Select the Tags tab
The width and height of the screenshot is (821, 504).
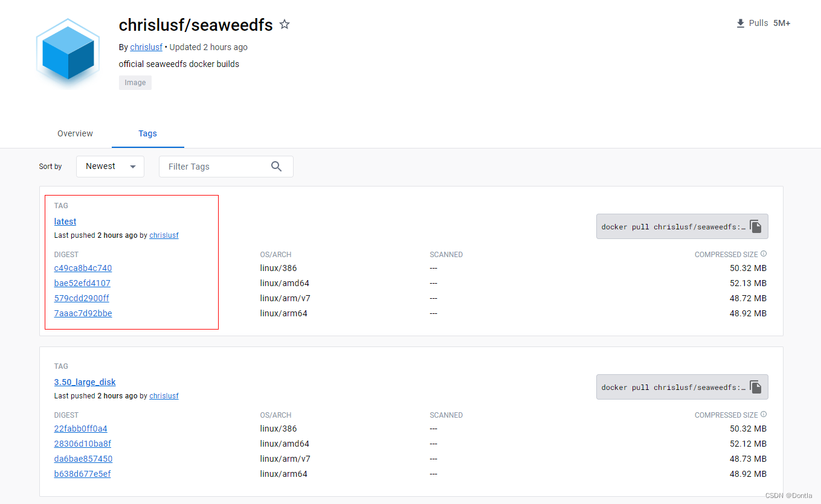point(147,133)
